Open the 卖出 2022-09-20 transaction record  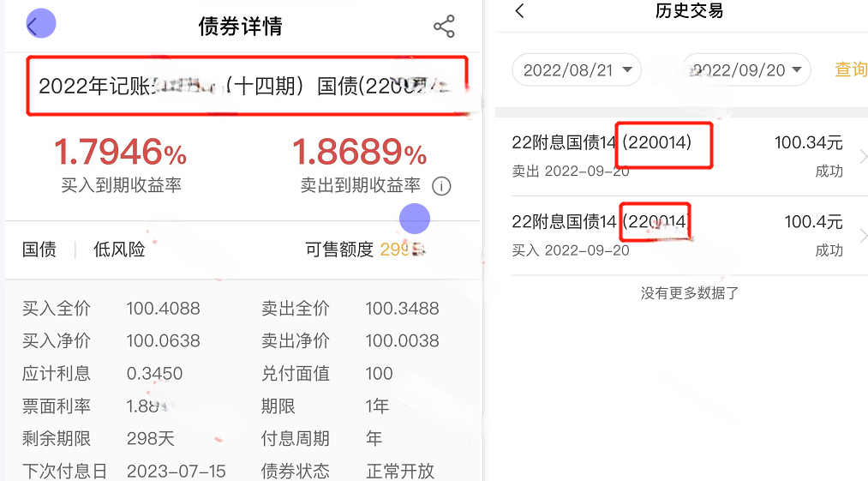677,156
